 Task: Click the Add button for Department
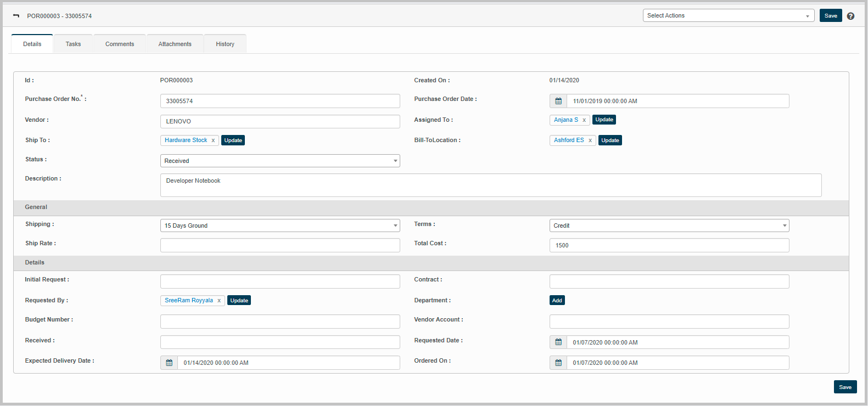click(557, 301)
